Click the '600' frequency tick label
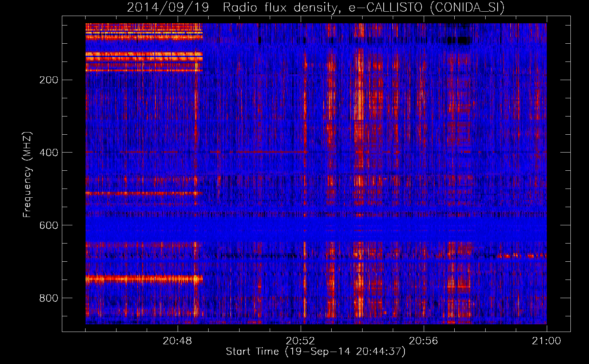Viewport: 589px width, 364px height. coord(49,226)
